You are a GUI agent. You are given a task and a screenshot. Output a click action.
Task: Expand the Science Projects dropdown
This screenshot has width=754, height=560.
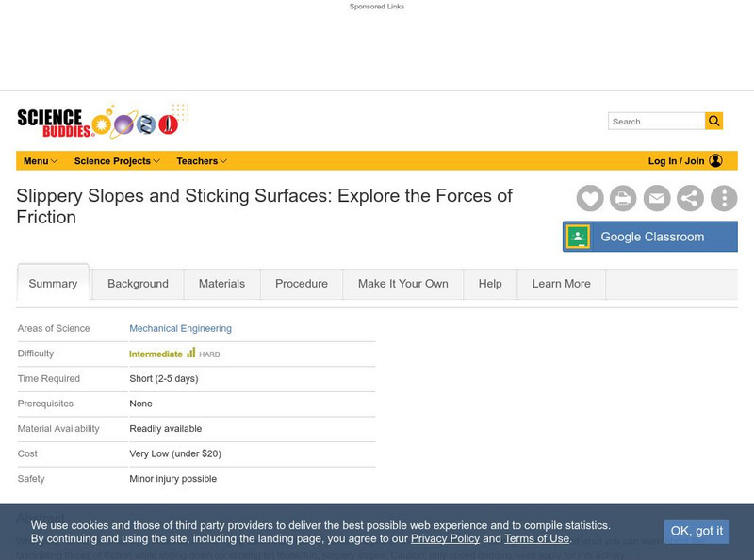coord(113,161)
